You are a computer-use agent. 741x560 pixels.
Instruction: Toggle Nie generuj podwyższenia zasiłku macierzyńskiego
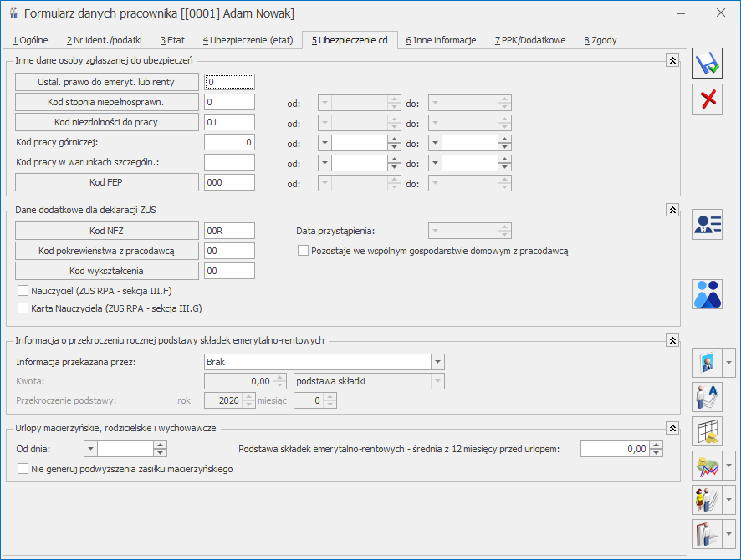coord(23,469)
